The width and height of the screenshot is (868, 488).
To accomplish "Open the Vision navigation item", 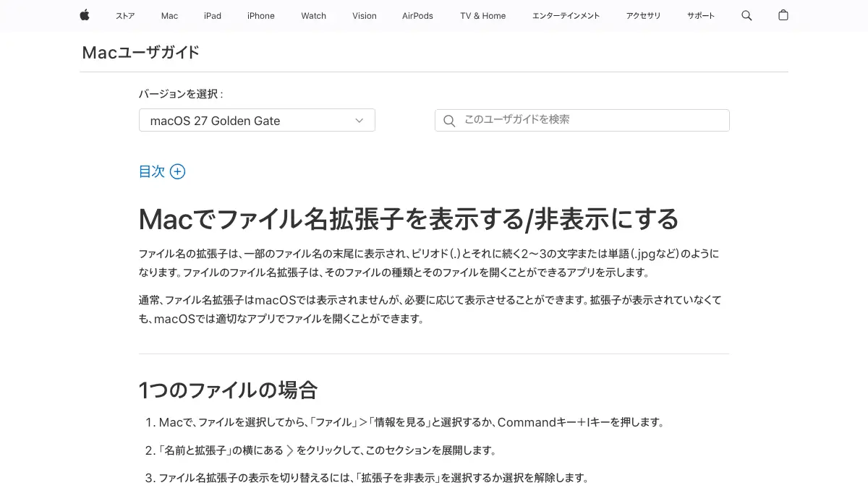I will [x=365, y=16].
